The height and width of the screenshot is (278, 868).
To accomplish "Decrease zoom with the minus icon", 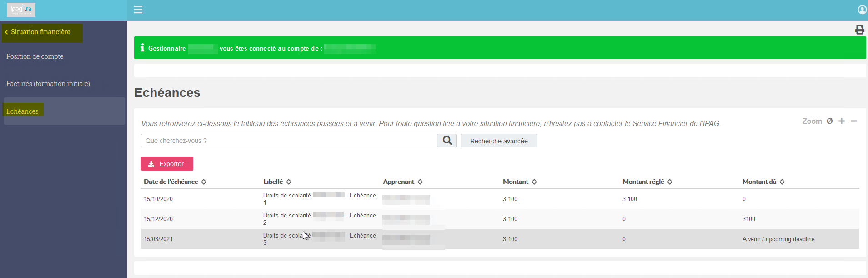I will 854,121.
